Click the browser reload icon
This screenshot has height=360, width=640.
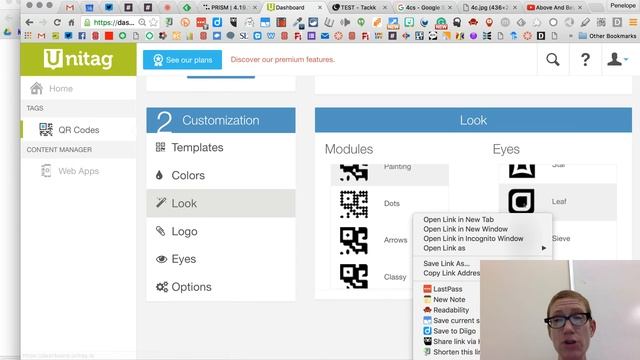click(x=57, y=22)
